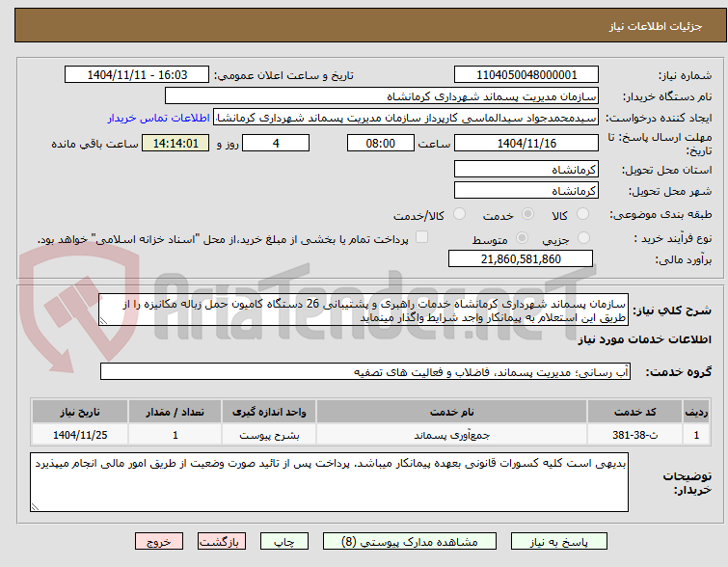728x567 pixels.
Task: Click the تعداد / مقدار column header
Action: pos(175,412)
